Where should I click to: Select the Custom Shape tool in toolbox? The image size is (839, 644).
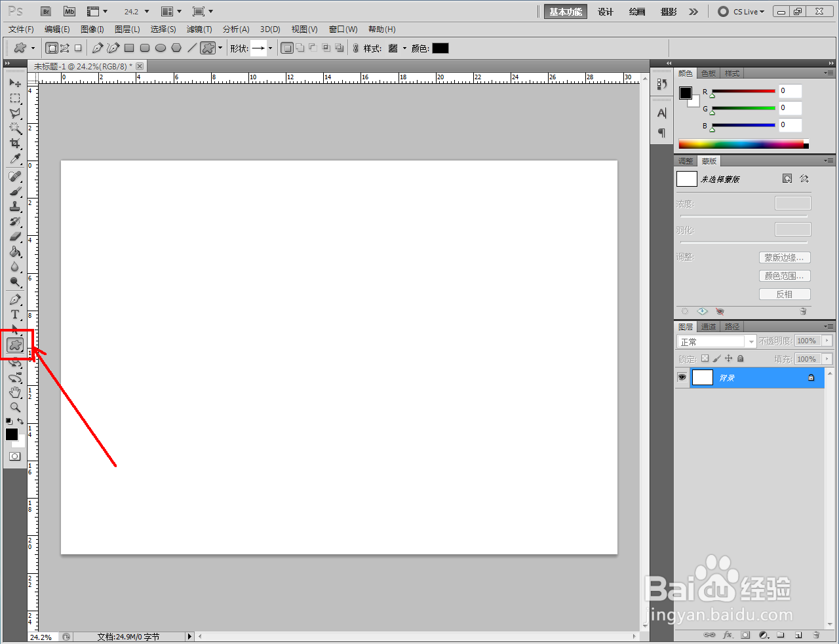(15, 345)
